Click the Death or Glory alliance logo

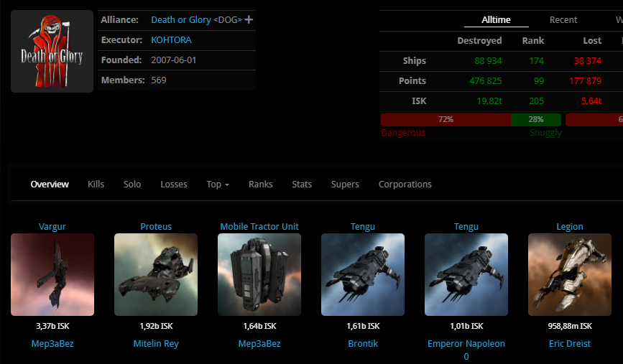[52, 51]
